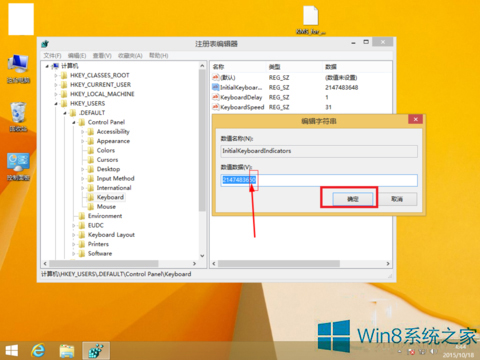Select the Input Method folder icon
Viewport: 480px width, 360px height.
coord(91,178)
